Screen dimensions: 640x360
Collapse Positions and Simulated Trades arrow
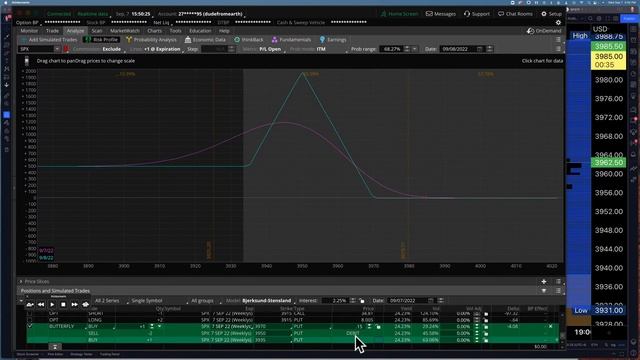click(x=544, y=291)
